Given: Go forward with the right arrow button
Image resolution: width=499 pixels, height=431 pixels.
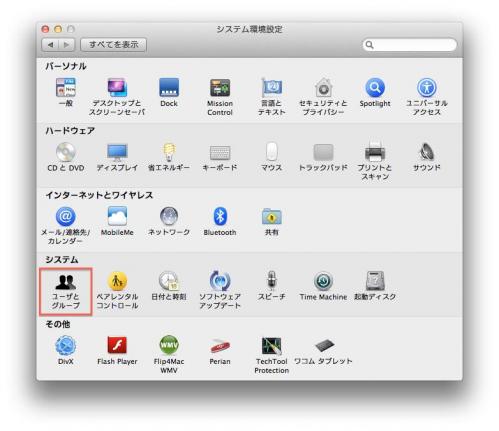Looking at the screenshot, I should click(x=67, y=45).
